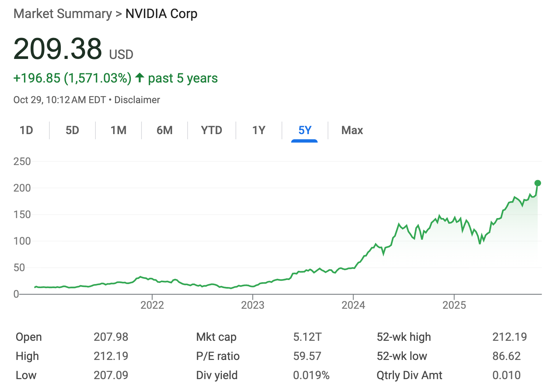
Task: Click the green upward trend arrow
Action: point(140,78)
